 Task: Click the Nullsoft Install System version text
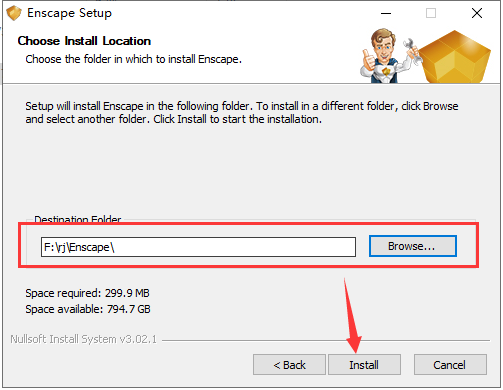[x=83, y=339]
